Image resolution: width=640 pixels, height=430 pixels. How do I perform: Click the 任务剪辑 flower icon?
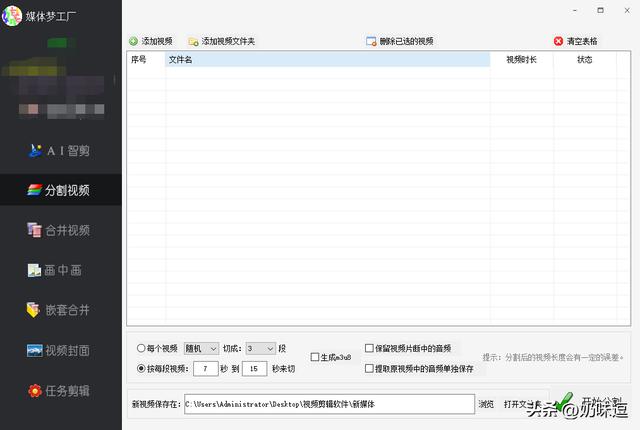tap(35, 391)
